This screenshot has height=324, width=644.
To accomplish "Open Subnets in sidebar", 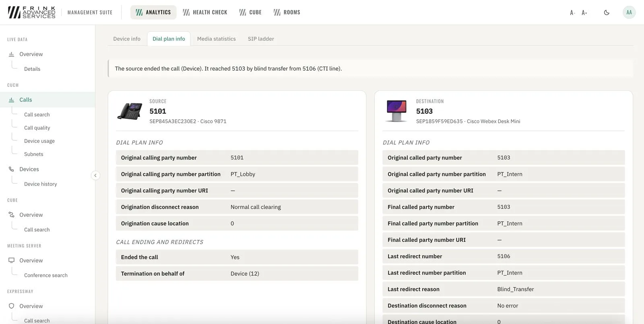I will tap(34, 154).
